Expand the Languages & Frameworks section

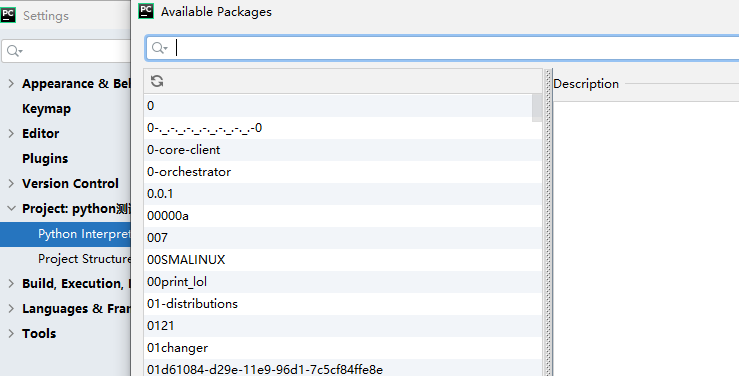tap(11, 308)
